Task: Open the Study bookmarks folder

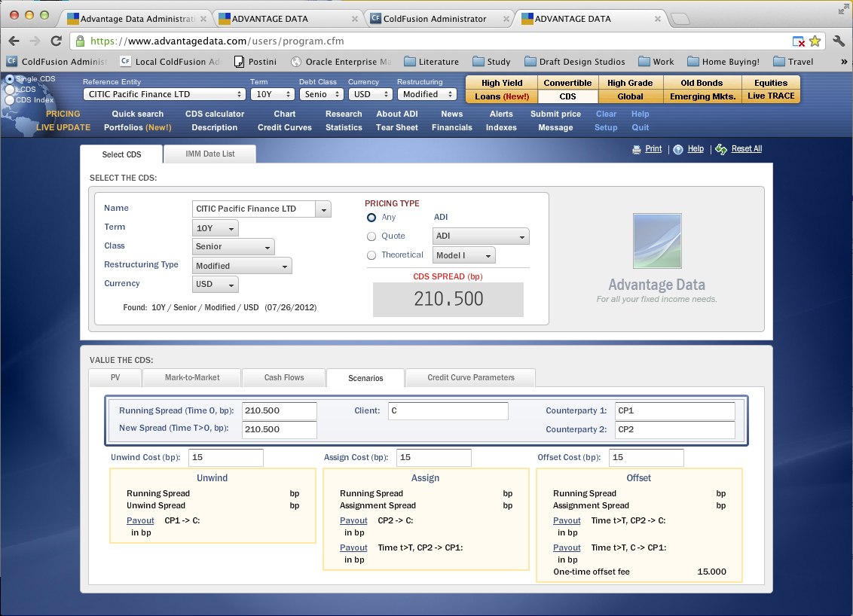Action: [x=491, y=62]
